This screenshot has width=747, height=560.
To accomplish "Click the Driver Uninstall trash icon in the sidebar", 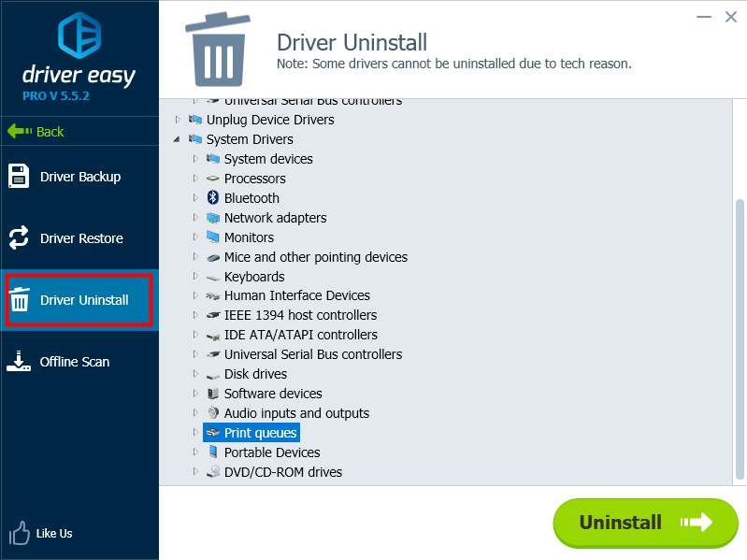I will (20, 299).
